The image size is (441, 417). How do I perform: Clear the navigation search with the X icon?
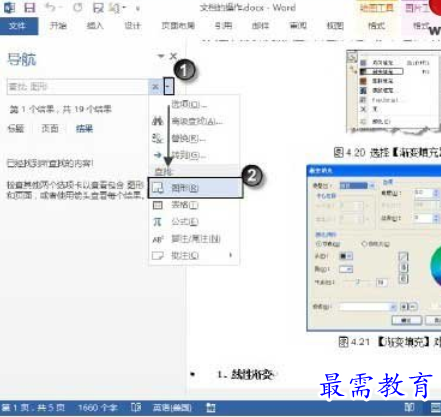click(x=155, y=87)
